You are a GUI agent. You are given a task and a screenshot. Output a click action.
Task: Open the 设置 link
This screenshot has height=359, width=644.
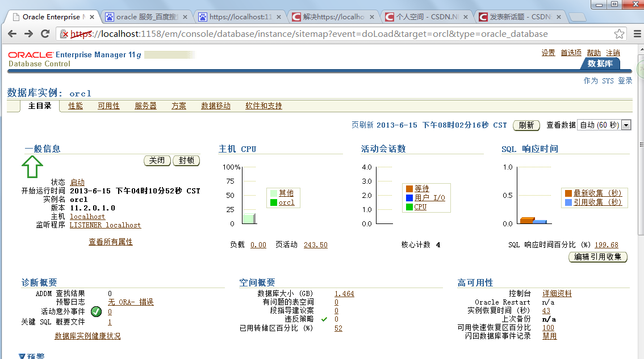[548, 53]
